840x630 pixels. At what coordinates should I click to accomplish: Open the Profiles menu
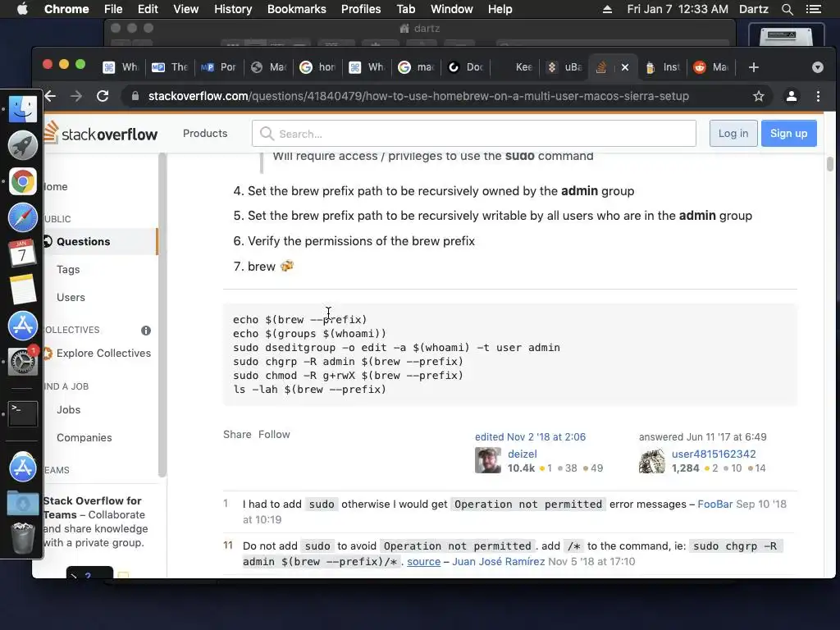[361, 9]
